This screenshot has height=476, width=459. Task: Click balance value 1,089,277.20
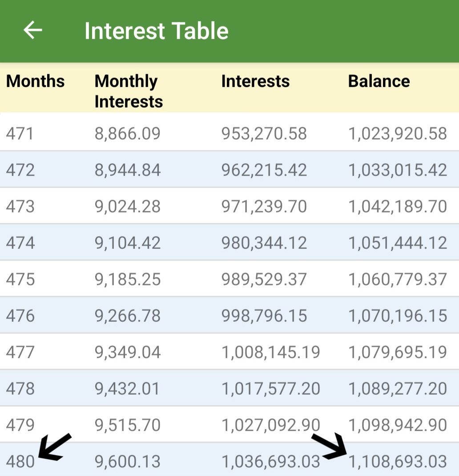tap(398, 388)
